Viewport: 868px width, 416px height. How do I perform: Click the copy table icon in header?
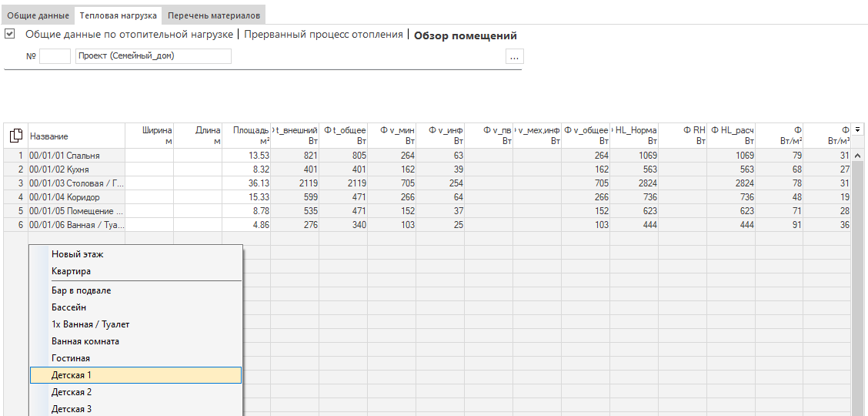[x=15, y=135]
